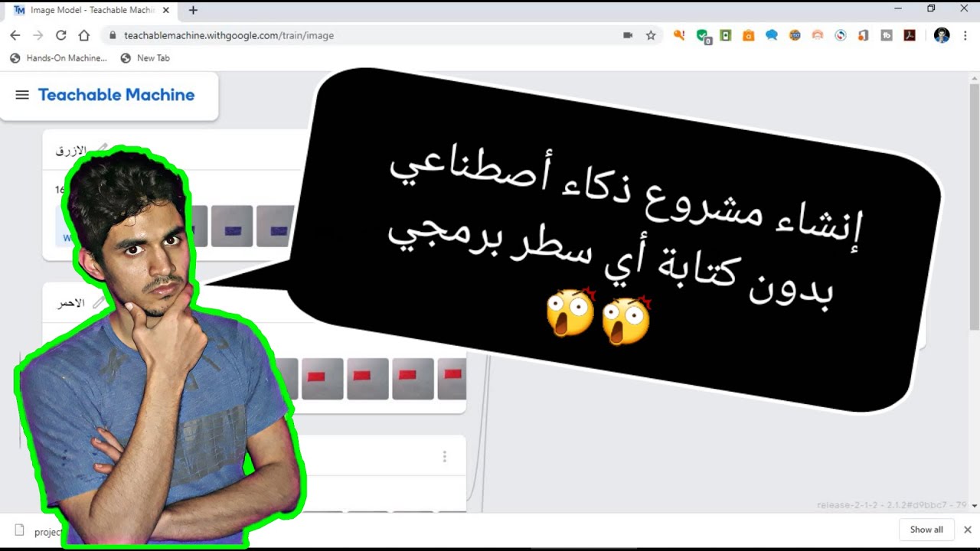This screenshot has width=980, height=551.
Task: Open three-dot options menu of the third class
Action: coord(444,457)
